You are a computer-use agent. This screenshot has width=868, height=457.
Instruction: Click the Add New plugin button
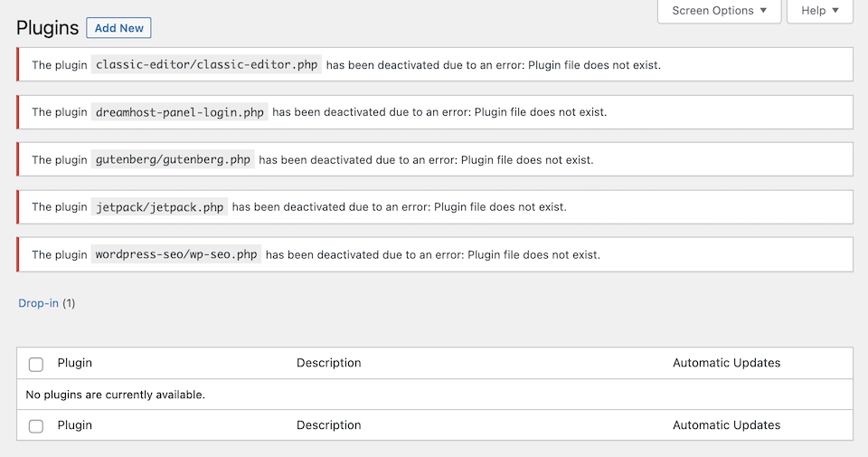click(118, 28)
